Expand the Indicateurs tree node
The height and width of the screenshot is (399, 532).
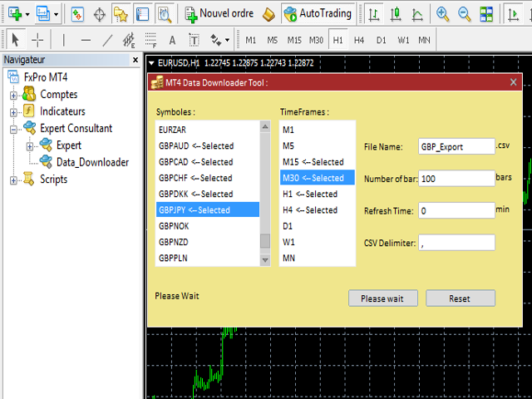pos(13,112)
